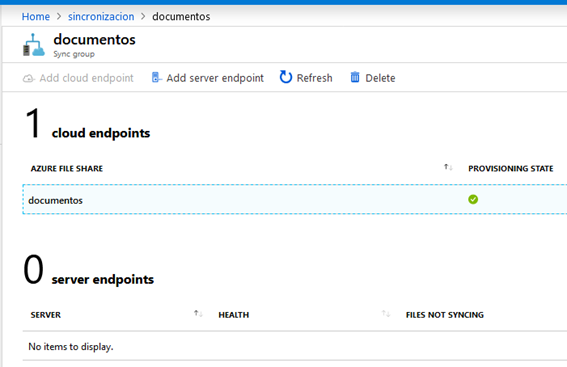
Task: Click the documentos page title
Action: point(94,39)
